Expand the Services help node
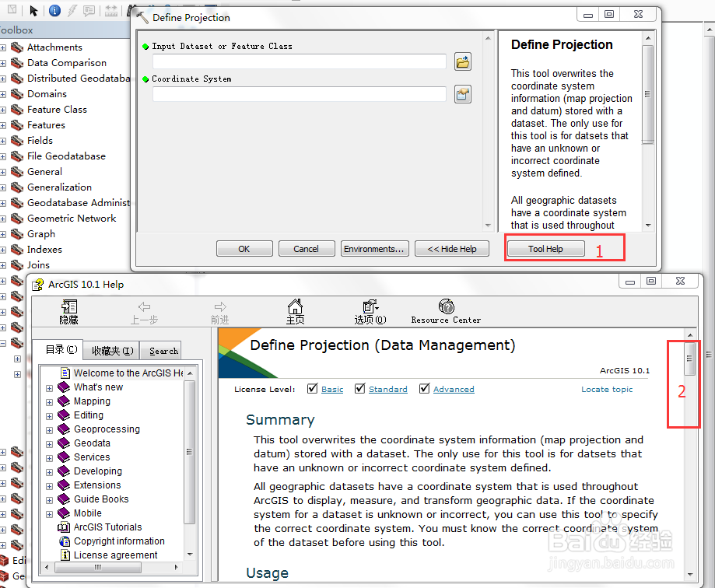715x588 pixels. [x=49, y=458]
